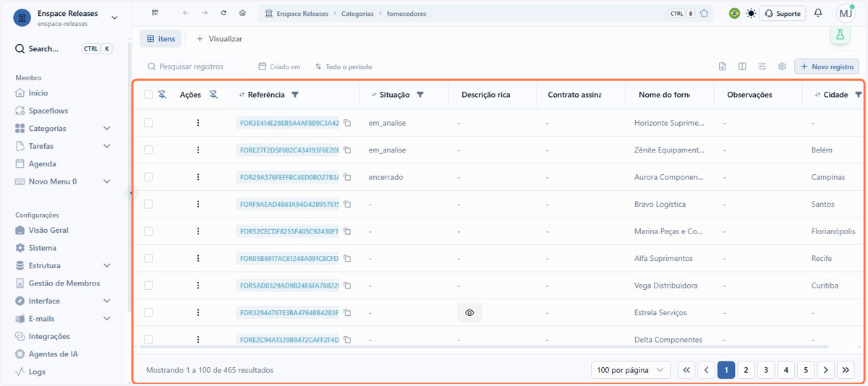
Task: Toggle light/dark theme sun icon
Action: pyautogui.click(x=752, y=13)
